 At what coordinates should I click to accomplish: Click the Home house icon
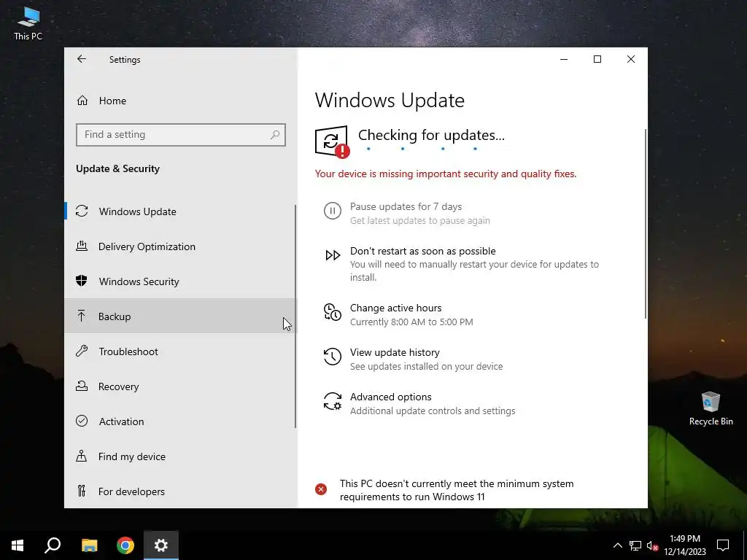(x=82, y=101)
